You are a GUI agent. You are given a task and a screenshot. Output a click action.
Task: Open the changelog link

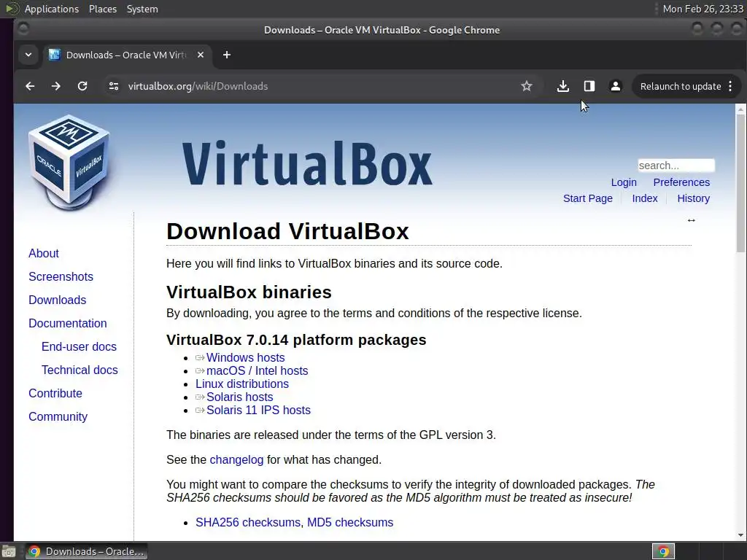click(236, 459)
